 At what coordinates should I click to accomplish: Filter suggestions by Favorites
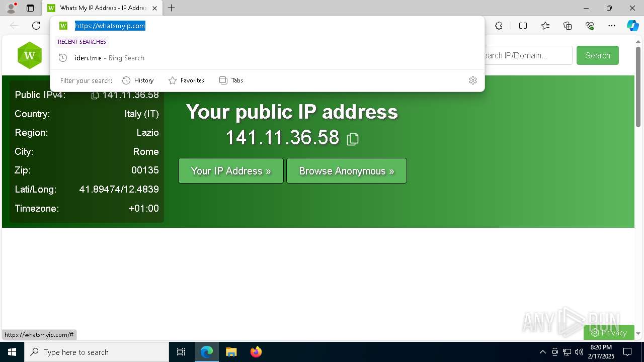point(186,80)
